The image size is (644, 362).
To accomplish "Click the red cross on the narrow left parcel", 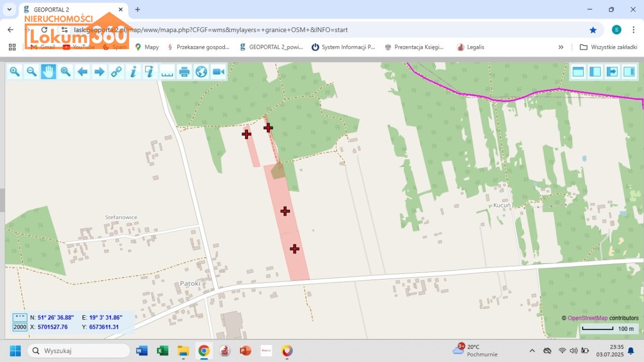I will click(247, 134).
